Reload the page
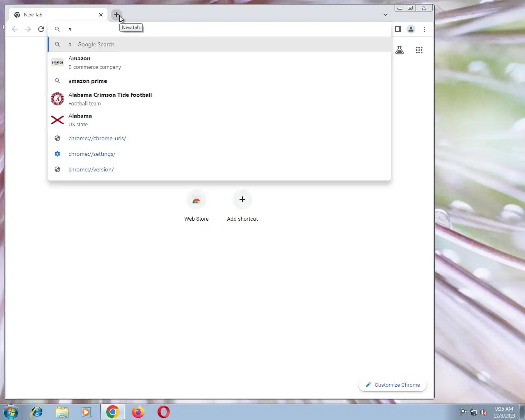Viewport: 525px width, 420px height. point(41,29)
